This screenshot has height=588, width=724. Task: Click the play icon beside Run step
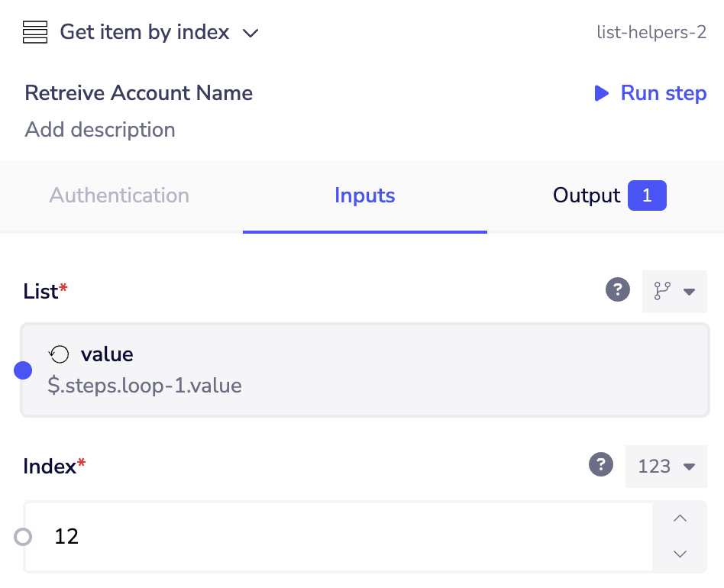[x=600, y=92]
